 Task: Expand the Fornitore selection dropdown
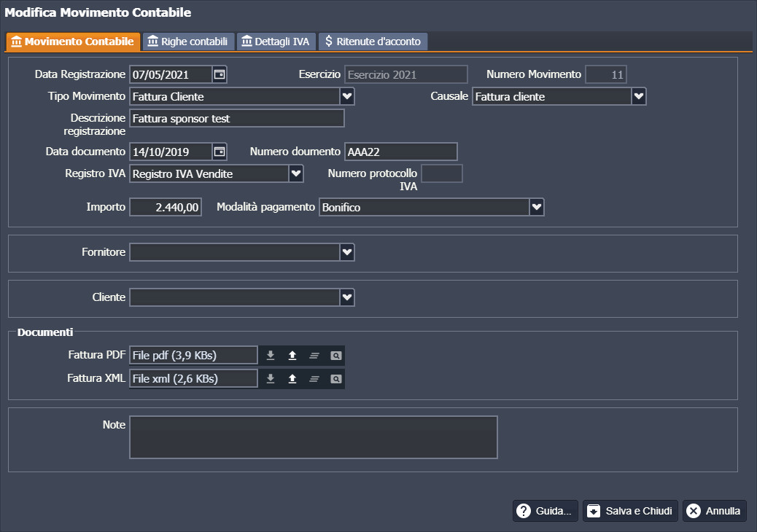347,252
